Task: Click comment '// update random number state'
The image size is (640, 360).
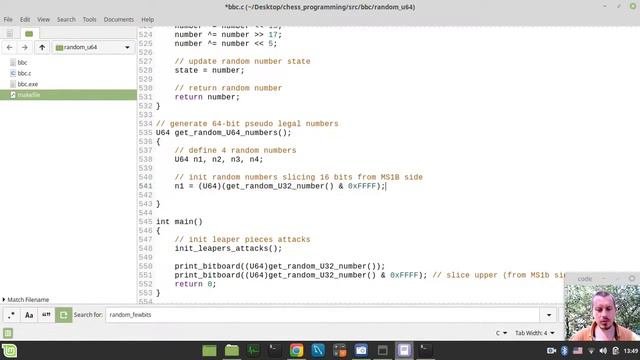Action: [242, 61]
